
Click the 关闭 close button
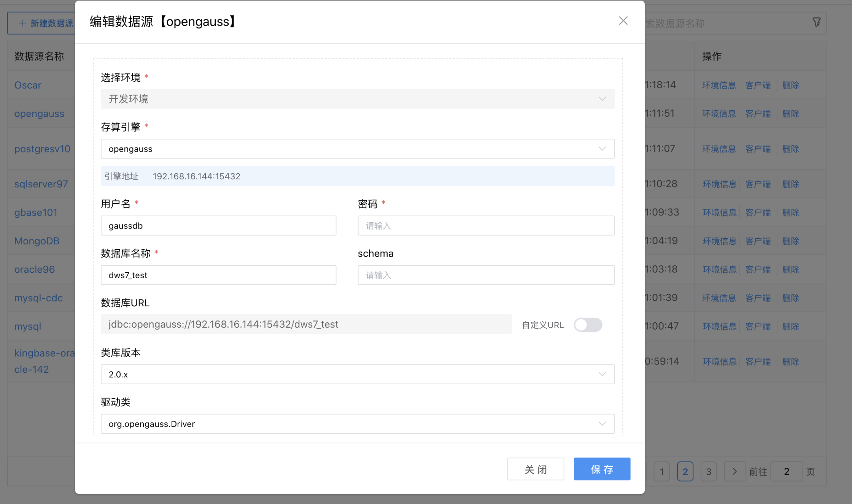535,469
